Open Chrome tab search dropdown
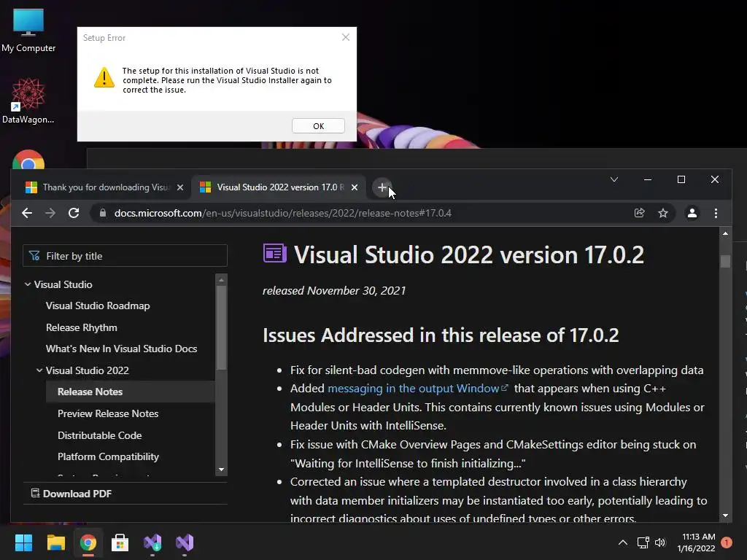 (614, 179)
